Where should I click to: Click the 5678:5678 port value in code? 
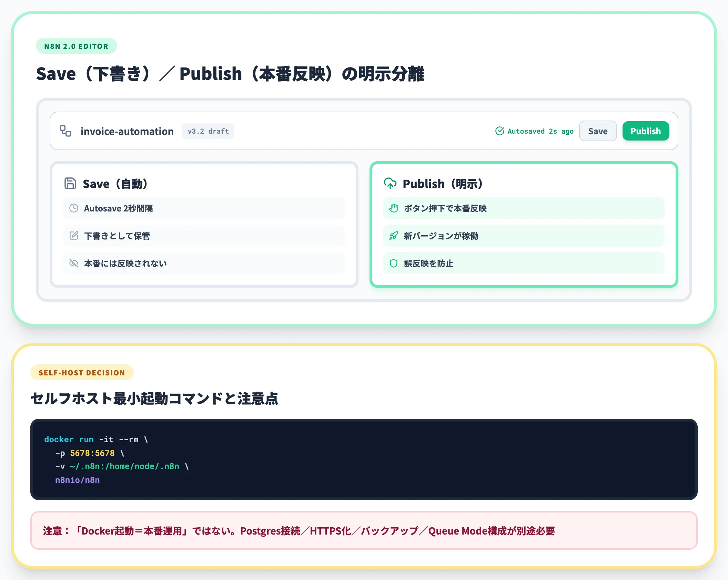[x=92, y=453]
